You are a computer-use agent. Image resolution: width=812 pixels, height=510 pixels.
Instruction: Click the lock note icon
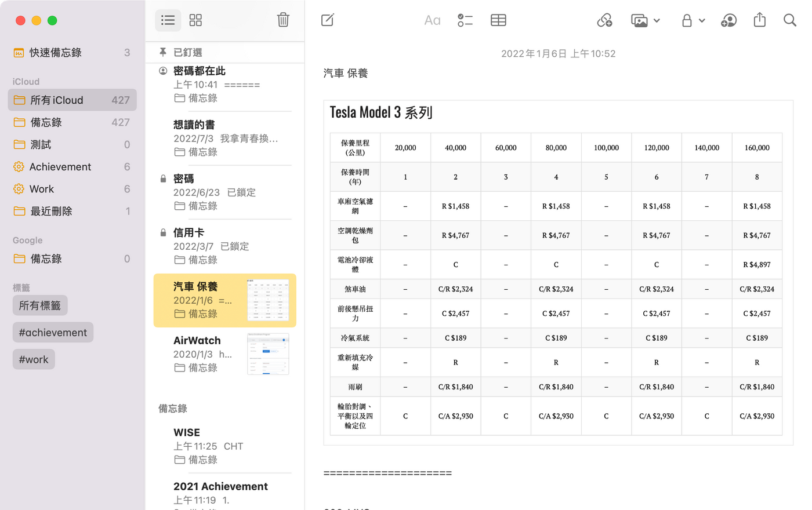[x=687, y=20]
